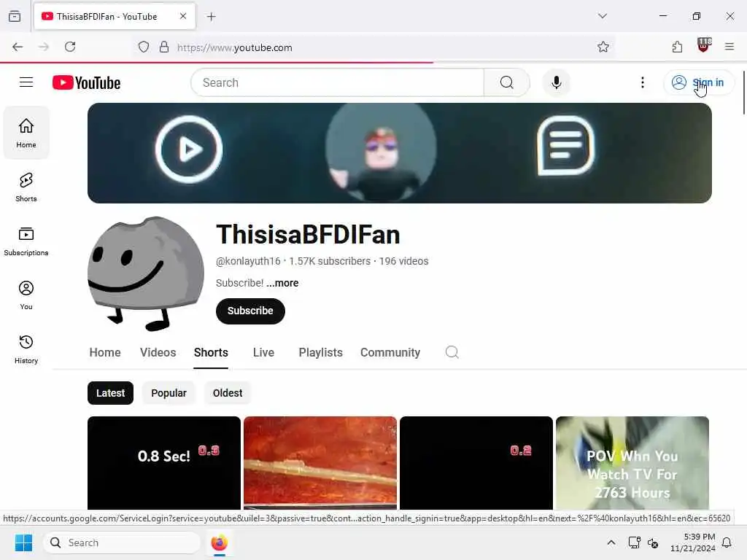Click the @konlayuth16 handle text
Image resolution: width=747 pixels, height=560 pixels.
(x=248, y=261)
